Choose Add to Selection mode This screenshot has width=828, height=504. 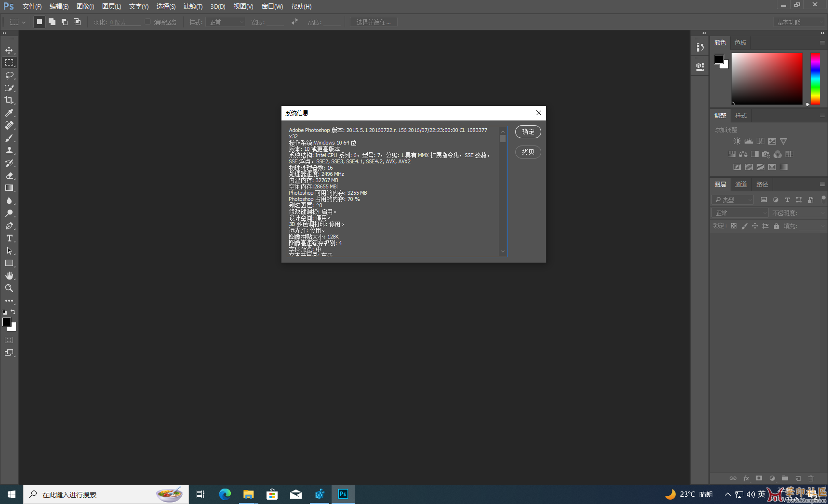[52, 22]
